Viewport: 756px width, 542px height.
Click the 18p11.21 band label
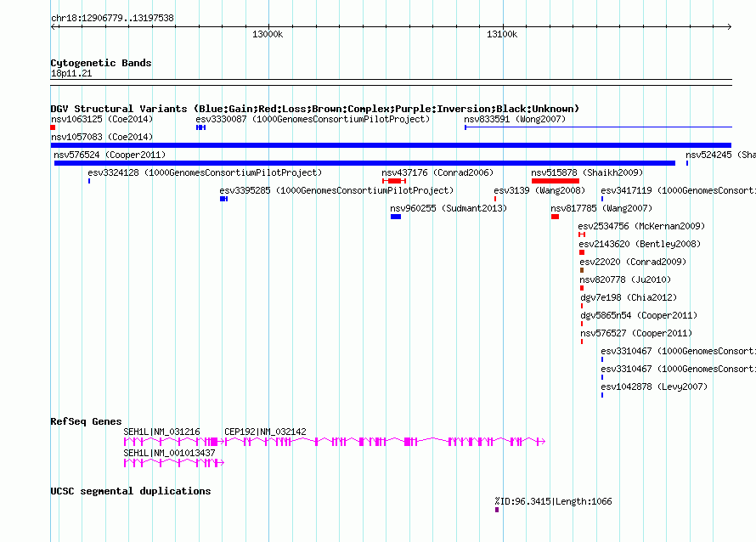coord(71,73)
